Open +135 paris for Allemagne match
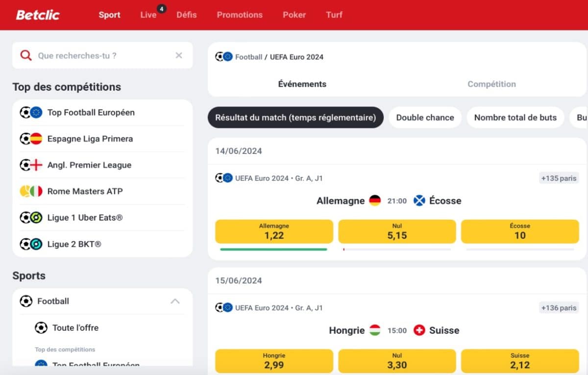The height and width of the screenshot is (375, 588). click(559, 178)
